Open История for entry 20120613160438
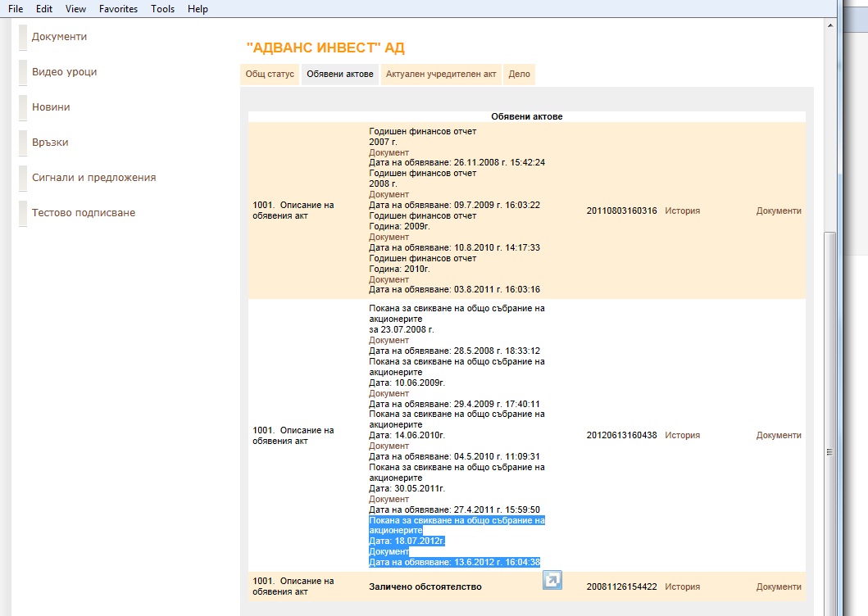868x616 pixels. click(682, 435)
